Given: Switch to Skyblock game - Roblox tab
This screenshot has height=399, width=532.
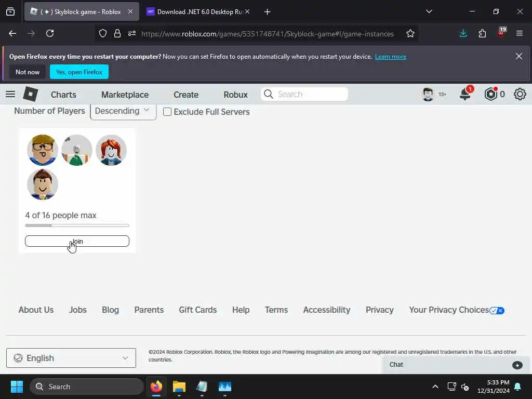Looking at the screenshot, I should 82,11.
